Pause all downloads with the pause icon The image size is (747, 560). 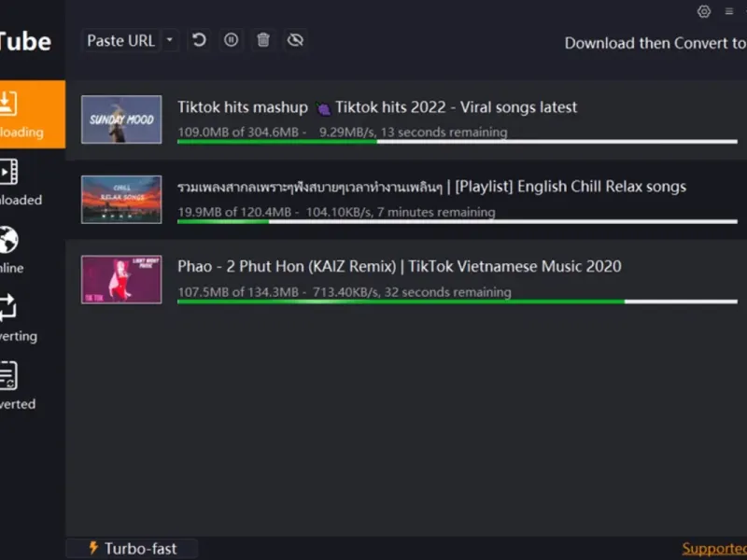(232, 40)
